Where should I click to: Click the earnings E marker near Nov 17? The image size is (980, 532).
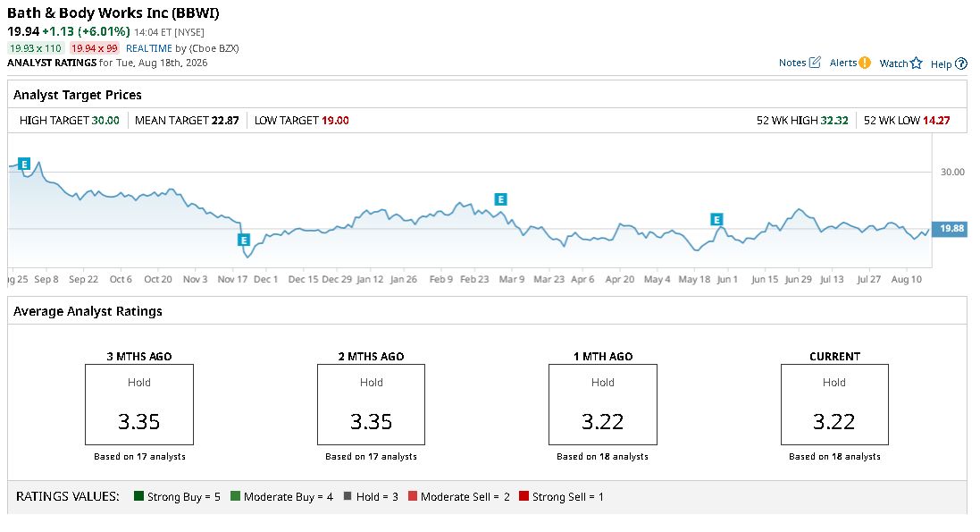click(x=244, y=240)
